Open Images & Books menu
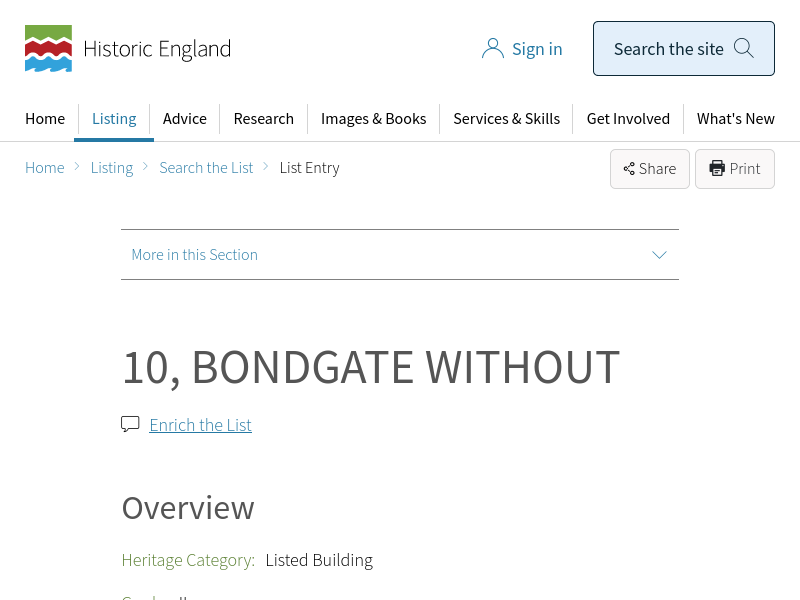Image resolution: width=800 pixels, height=600 pixels. [373, 118]
